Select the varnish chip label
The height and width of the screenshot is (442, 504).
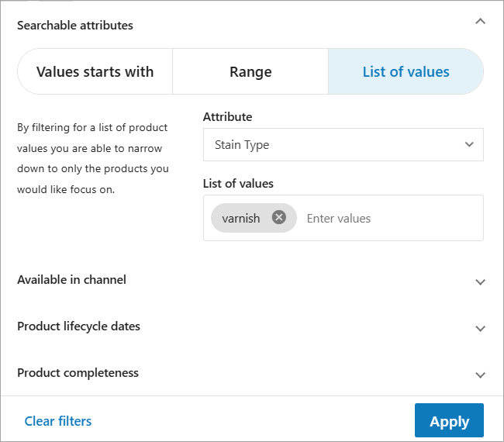coord(240,219)
